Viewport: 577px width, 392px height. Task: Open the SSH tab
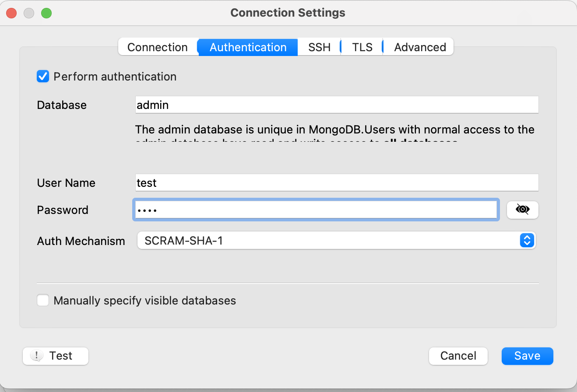319,47
